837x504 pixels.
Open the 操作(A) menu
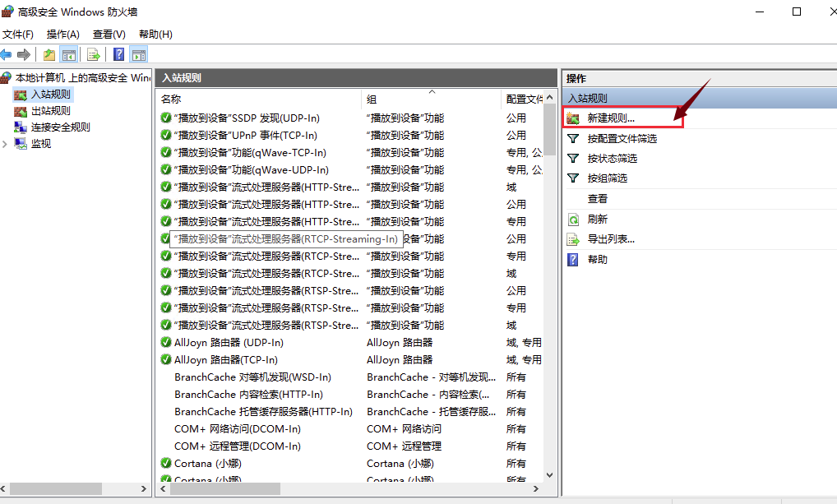[63, 35]
